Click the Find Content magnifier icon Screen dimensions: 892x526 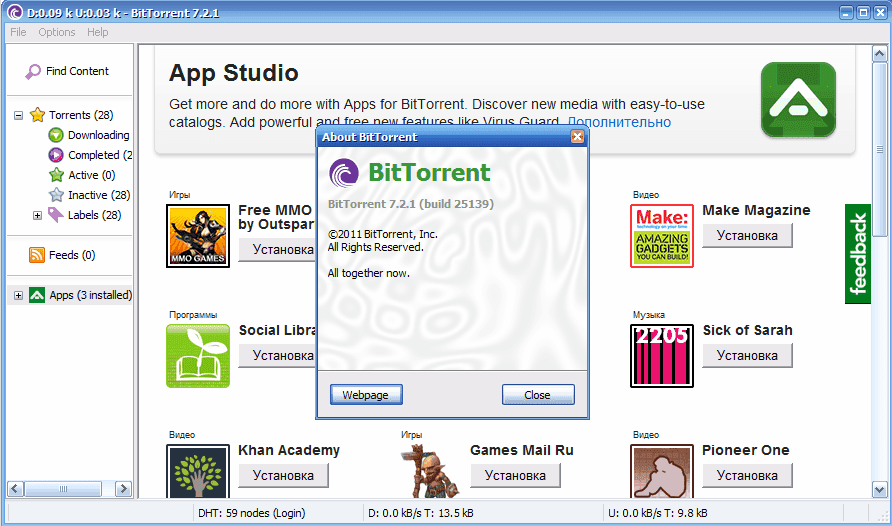pos(33,72)
